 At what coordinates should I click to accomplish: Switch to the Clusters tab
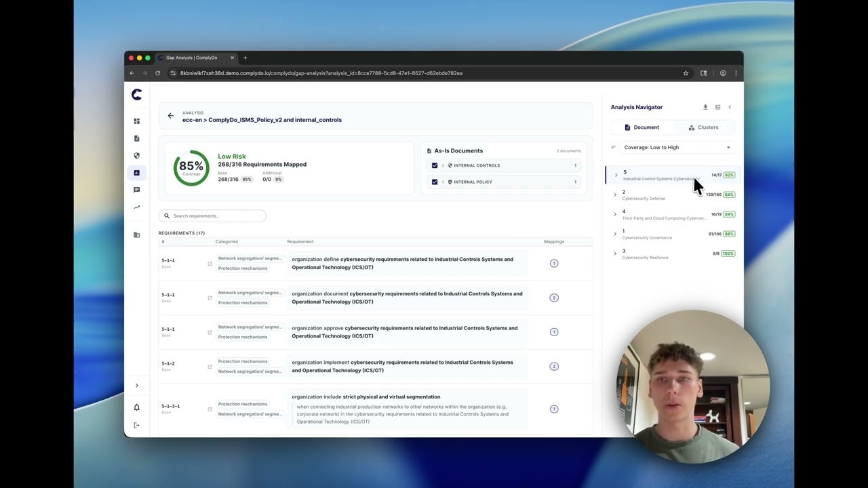click(x=703, y=127)
